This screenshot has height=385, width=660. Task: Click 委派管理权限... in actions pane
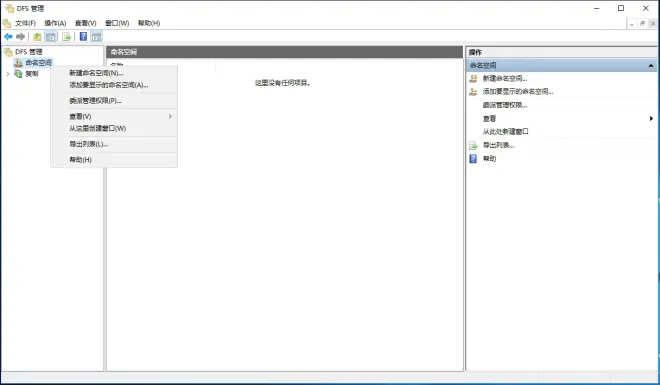pos(505,105)
